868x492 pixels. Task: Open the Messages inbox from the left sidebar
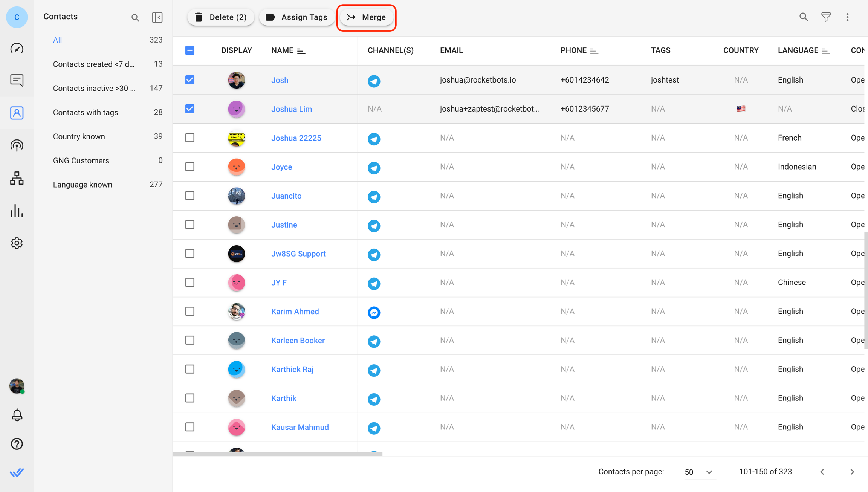click(x=17, y=80)
